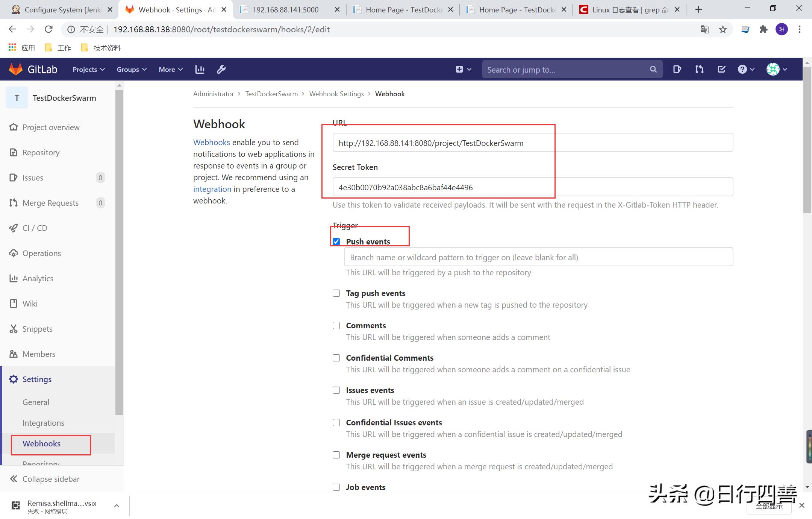Viewport: 812px width, 519px height.
Task: Open issues icon in top navbar
Action: tap(677, 69)
